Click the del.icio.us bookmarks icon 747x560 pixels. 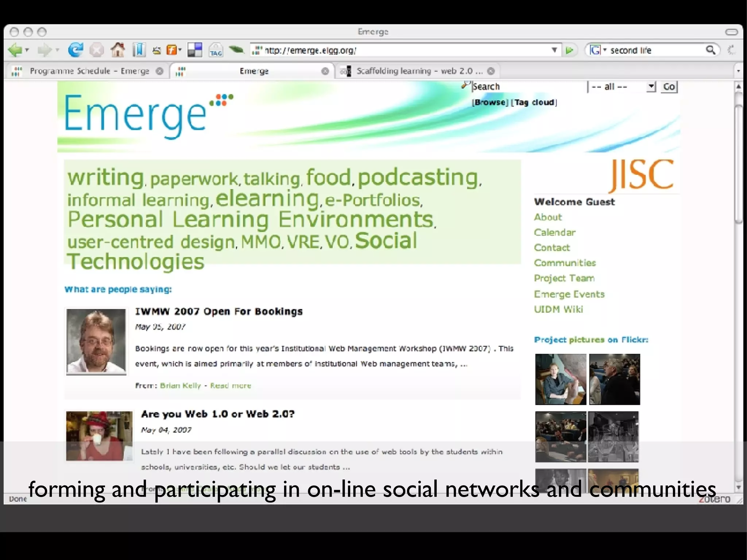(195, 50)
